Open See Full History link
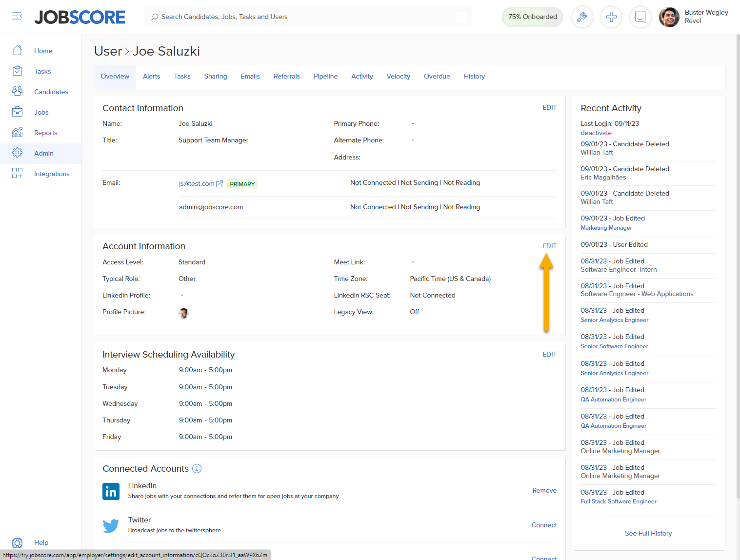Screen dimensions: 740x560 tap(648, 533)
